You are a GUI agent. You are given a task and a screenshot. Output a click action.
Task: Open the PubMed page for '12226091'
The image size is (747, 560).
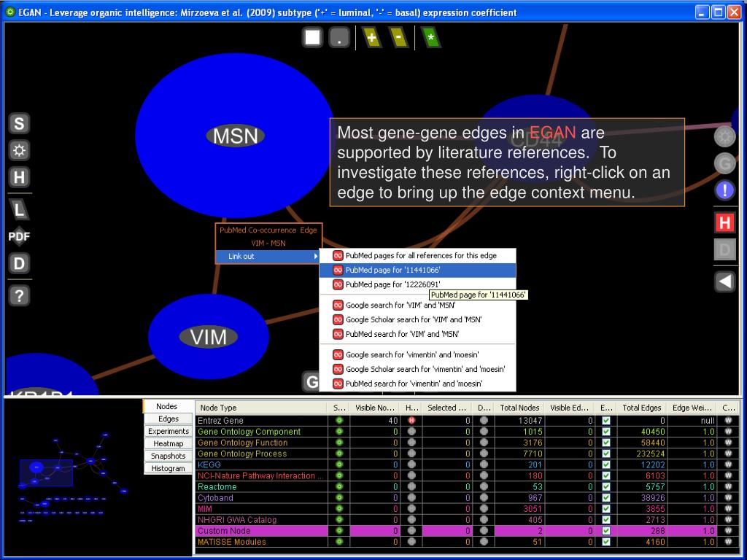click(x=417, y=284)
